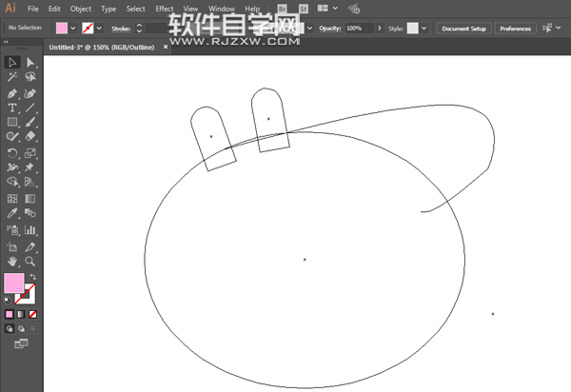Select the Line Segment tool
The image size is (571, 392).
click(x=30, y=108)
